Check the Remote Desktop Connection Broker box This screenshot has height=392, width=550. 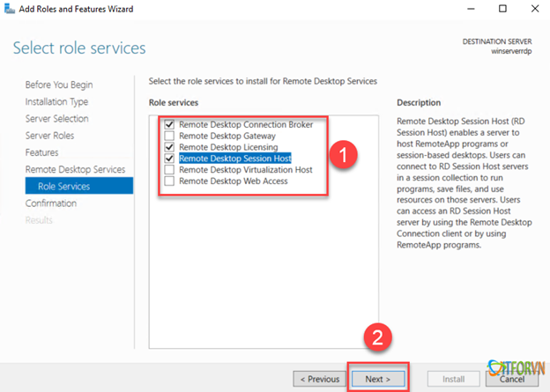pos(169,125)
